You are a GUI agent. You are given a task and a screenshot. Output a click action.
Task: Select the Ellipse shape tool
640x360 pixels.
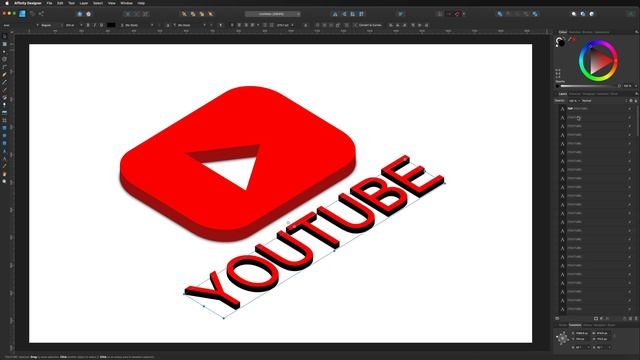[x=4, y=136]
